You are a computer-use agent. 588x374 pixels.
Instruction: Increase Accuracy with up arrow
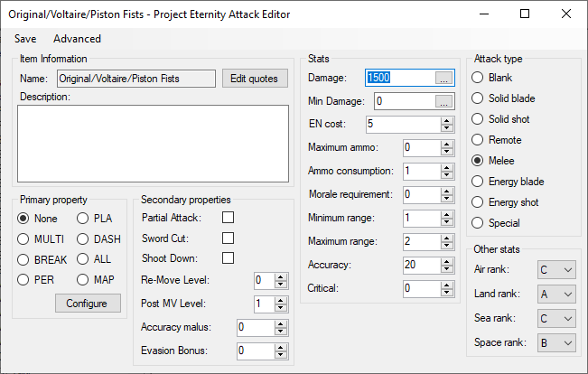tap(446, 261)
